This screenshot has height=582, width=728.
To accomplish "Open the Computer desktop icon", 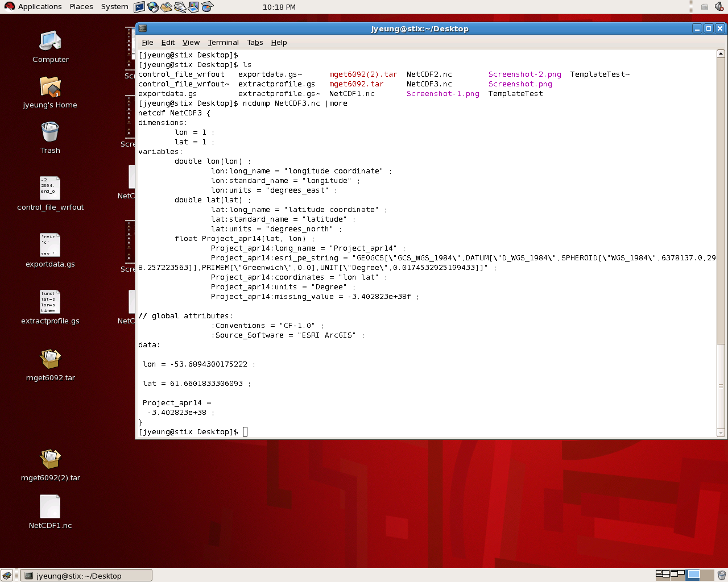I will tap(50, 41).
